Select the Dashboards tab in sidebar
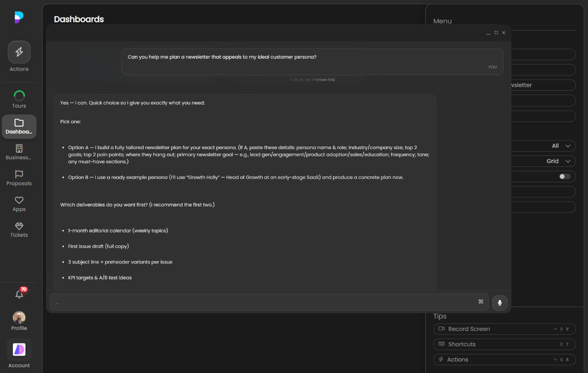 point(19,126)
